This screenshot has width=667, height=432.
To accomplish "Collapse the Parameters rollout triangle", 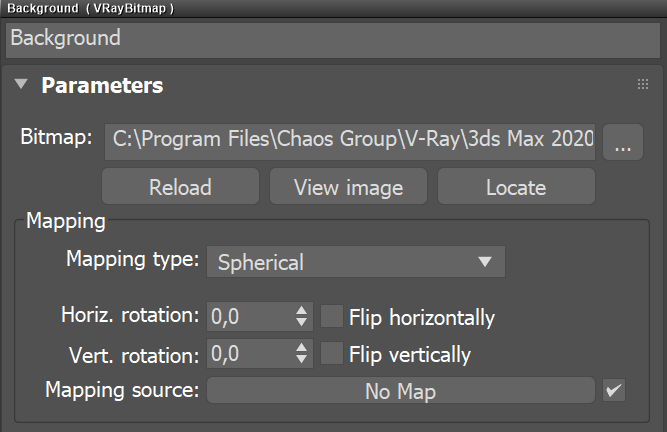I will coord(21,84).
